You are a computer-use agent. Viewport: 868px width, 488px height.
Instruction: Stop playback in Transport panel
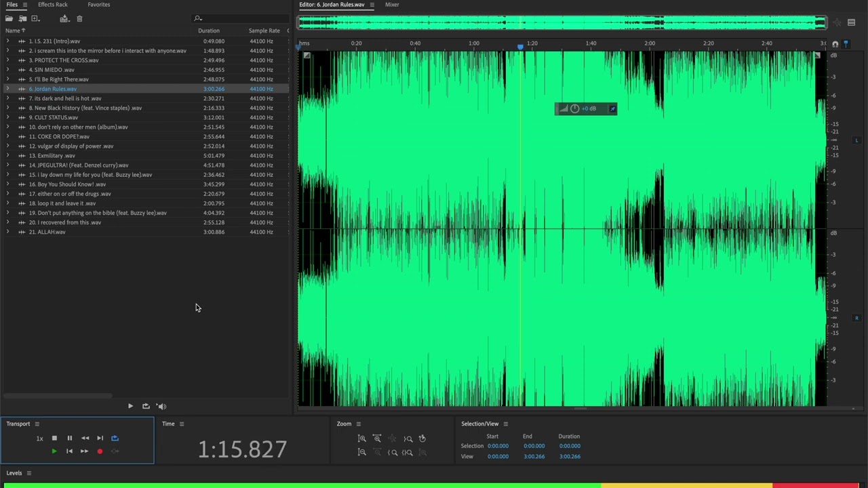tap(54, 439)
